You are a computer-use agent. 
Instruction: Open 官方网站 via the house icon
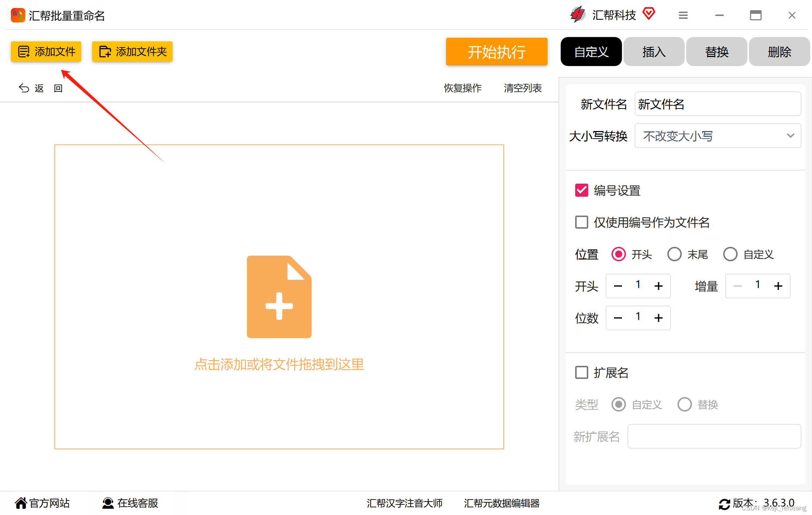point(21,503)
